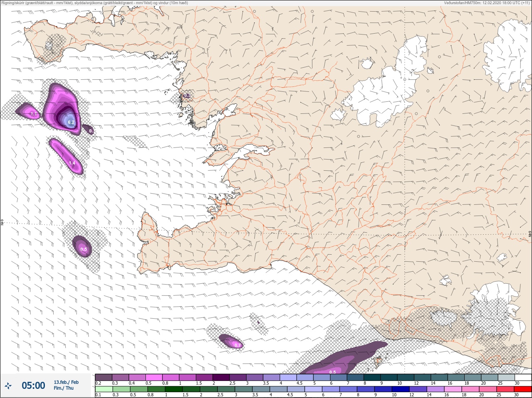Pick darkest purple 2–2.5 swatch in upper legend

221,377
